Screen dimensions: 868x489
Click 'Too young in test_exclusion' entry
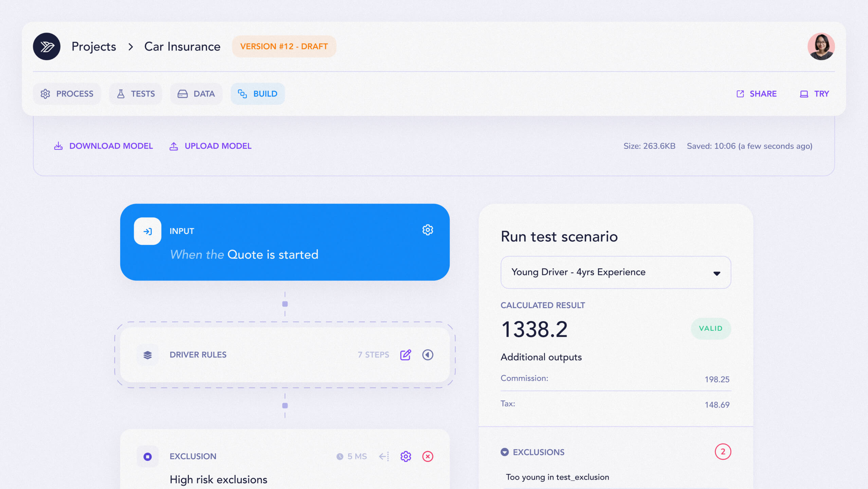point(558,477)
